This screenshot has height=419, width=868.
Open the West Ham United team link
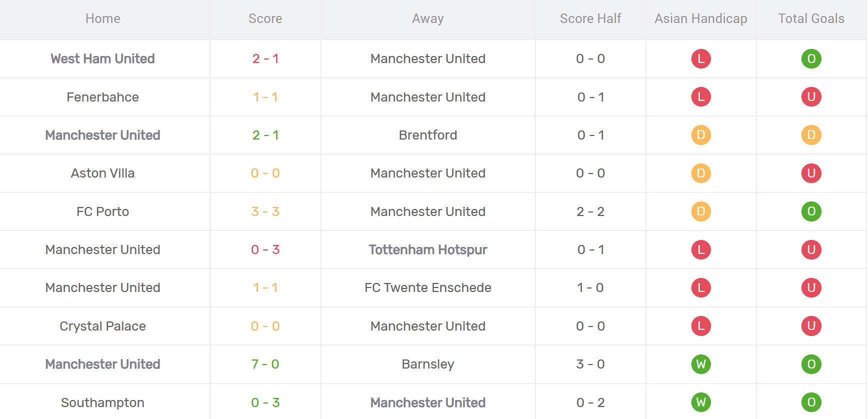[103, 59]
